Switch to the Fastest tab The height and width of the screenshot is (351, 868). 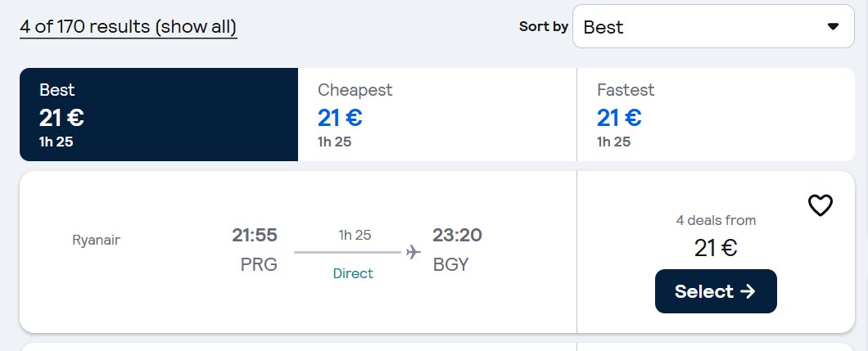(x=715, y=115)
